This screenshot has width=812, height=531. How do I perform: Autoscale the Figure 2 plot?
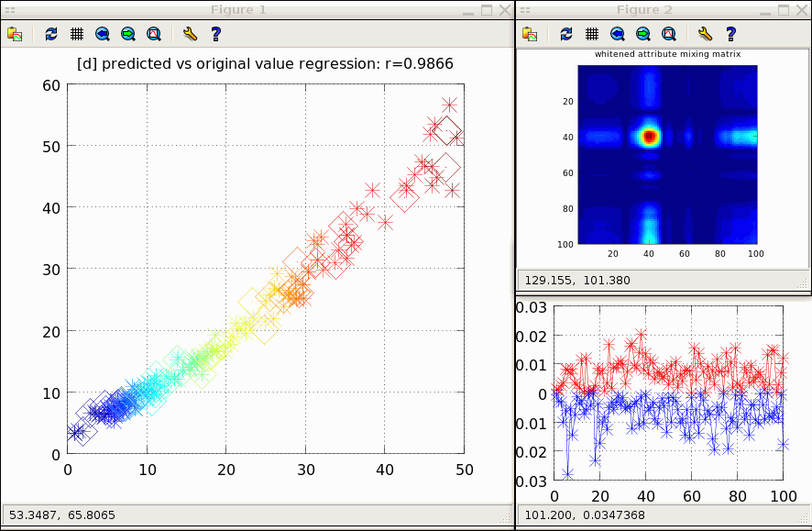pos(669,34)
